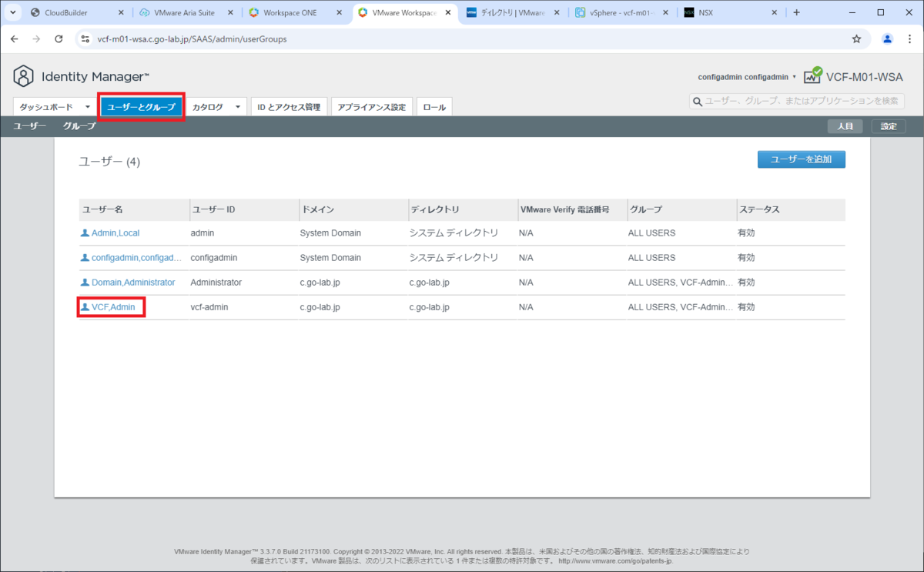
Task: Select the ユーザー sub-navigation item
Action: click(30, 126)
